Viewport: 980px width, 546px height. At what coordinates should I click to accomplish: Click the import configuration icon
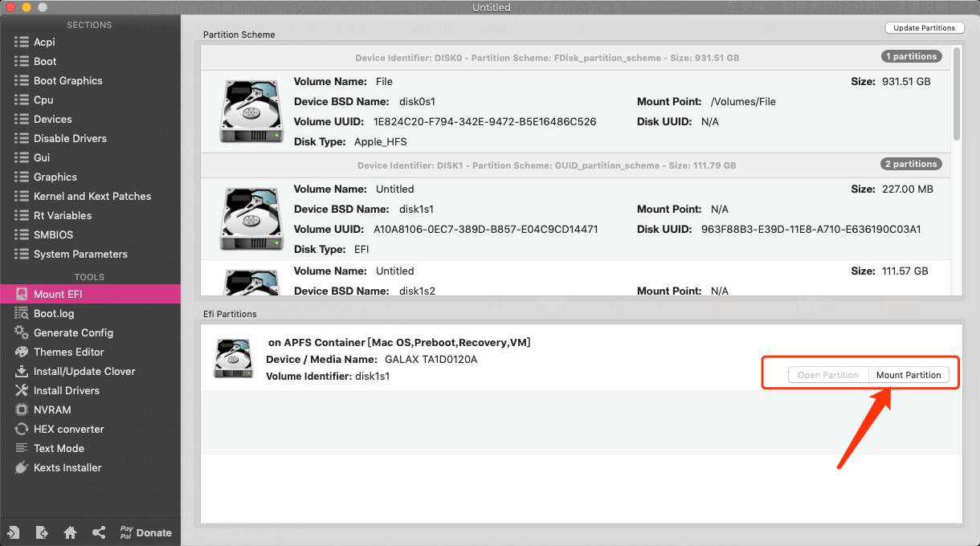click(14, 532)
